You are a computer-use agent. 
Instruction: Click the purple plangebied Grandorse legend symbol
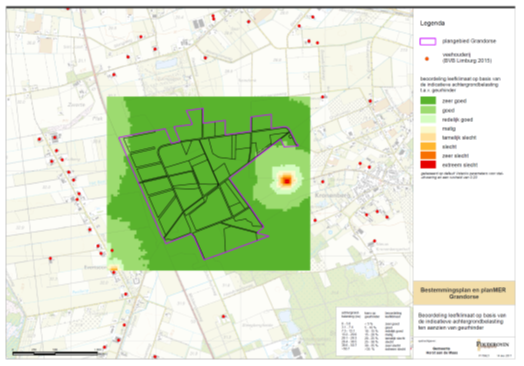[427, 41]
